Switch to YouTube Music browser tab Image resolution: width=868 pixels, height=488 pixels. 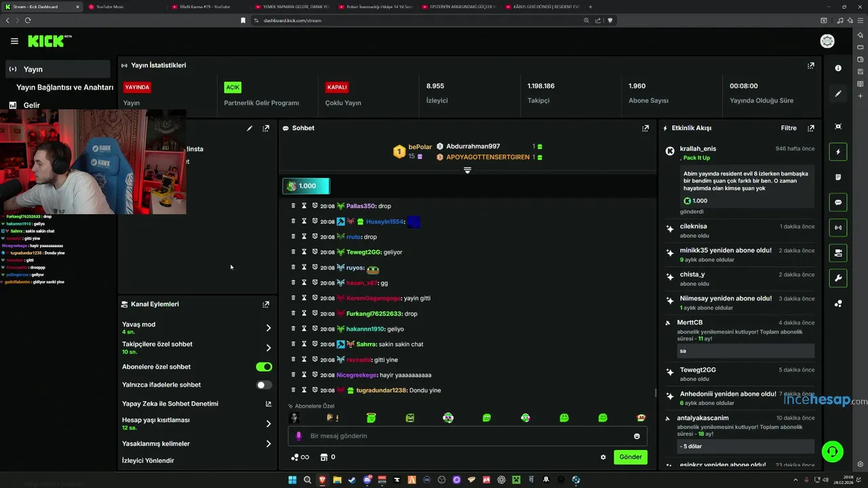tap(108, 7)
